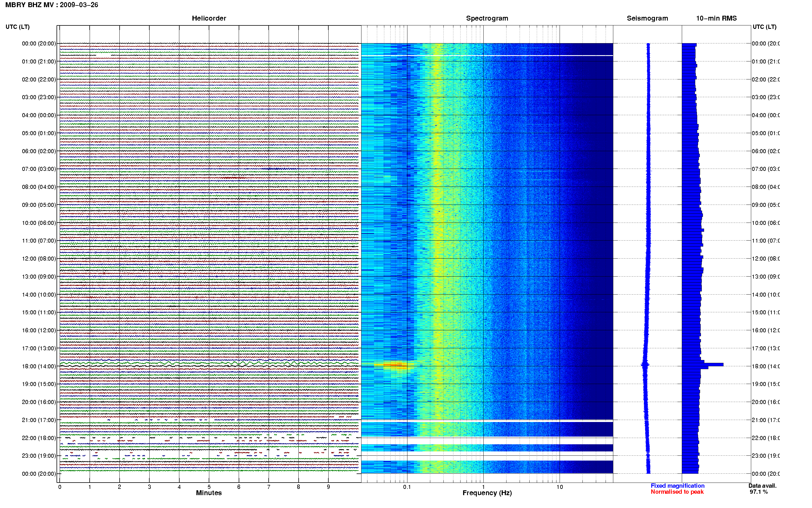Click Helicorder time label '21:00 (17:00)'
Screen dimensions: 812x508
(x=39, y=420)
